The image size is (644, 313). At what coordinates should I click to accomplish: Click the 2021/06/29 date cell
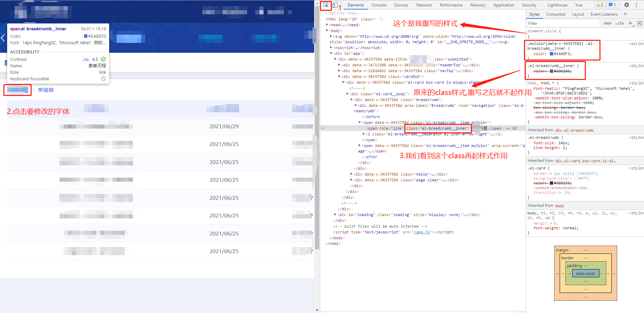pos(224,126)
